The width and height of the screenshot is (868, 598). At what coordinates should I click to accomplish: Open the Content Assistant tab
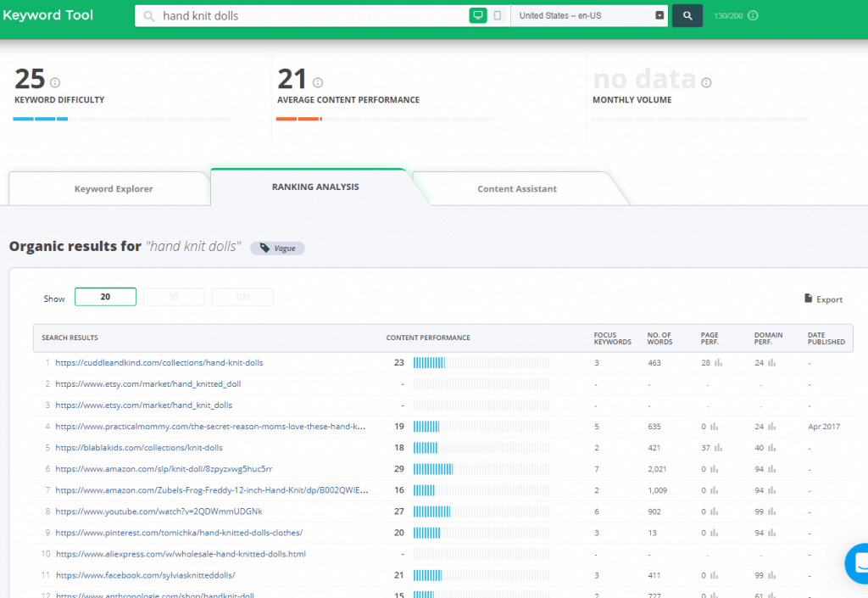(517, 189)
